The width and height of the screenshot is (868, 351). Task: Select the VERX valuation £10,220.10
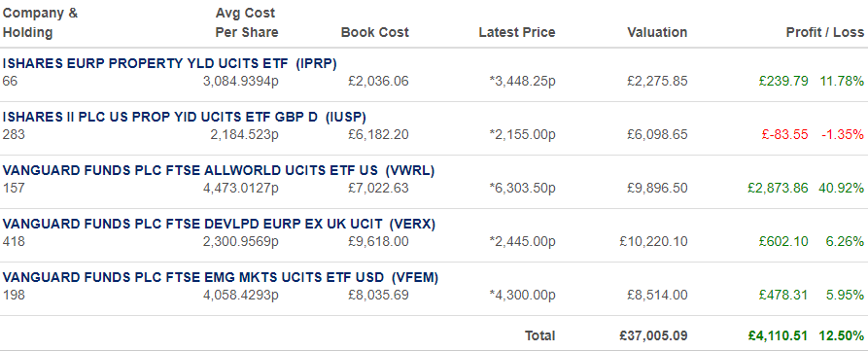pyautogui.click(x=654, y=242)
